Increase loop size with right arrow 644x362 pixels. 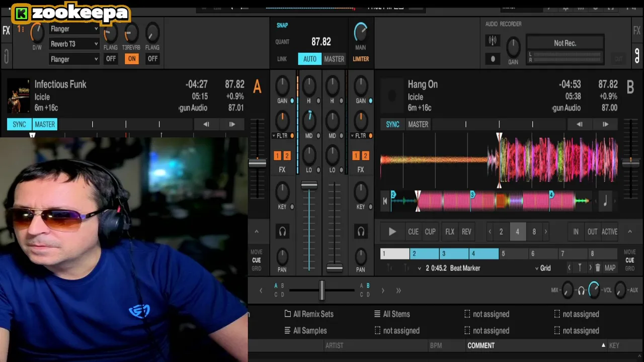[x=546, y=232]
